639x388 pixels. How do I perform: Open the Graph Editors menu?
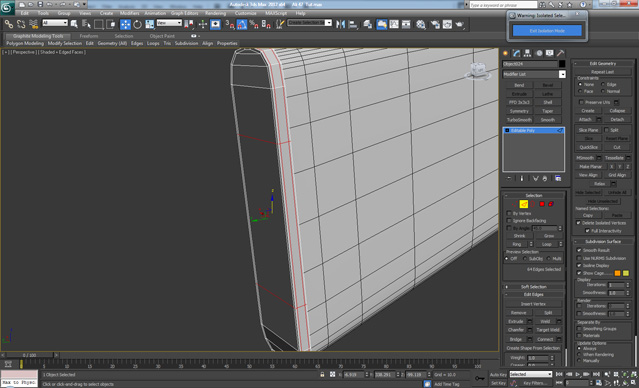point(184,13)
